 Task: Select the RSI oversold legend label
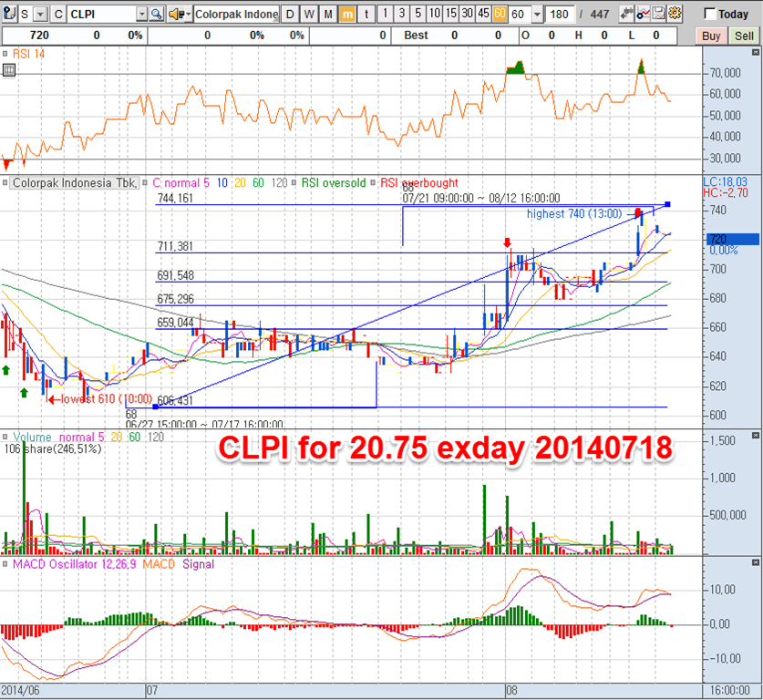[334, 183]
